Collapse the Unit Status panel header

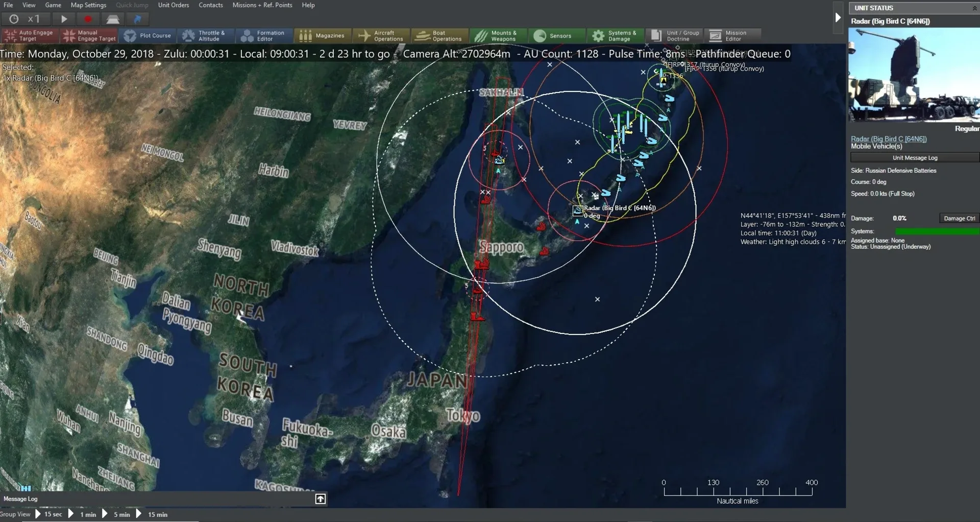pyautogui.click(x=974, y=8)
